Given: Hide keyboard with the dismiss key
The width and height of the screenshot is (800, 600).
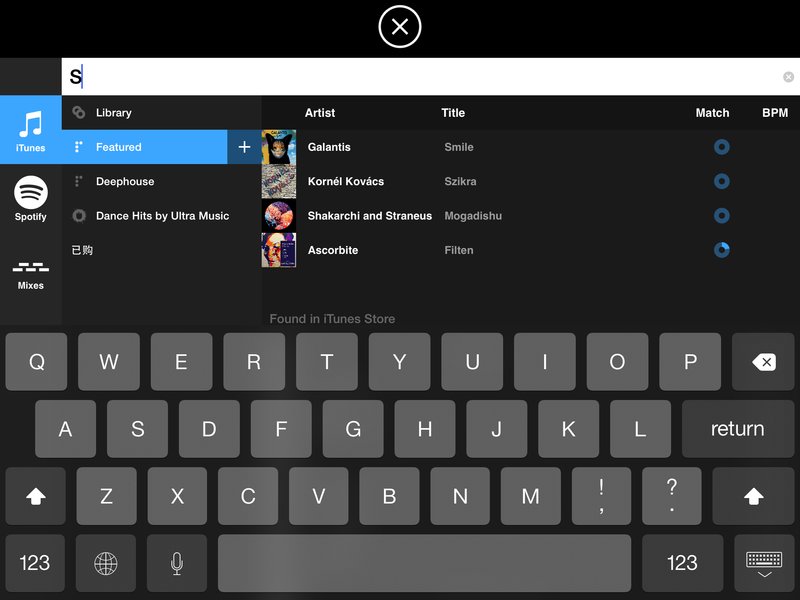Looking at the screenshot, I should (764, 563).
